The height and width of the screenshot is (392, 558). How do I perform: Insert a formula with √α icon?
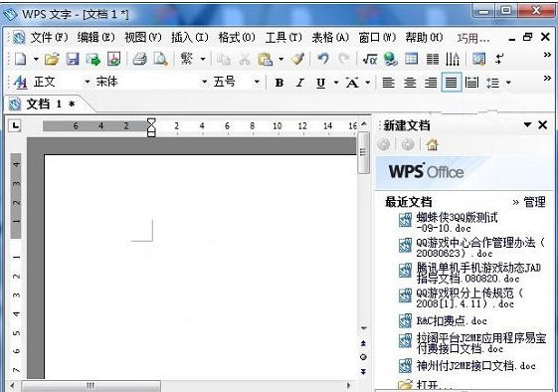[x=370, y=59]
